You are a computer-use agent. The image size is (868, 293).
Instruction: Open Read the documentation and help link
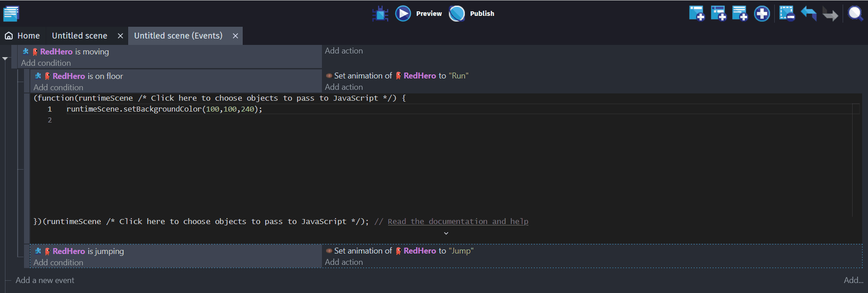tap(458, 221)
